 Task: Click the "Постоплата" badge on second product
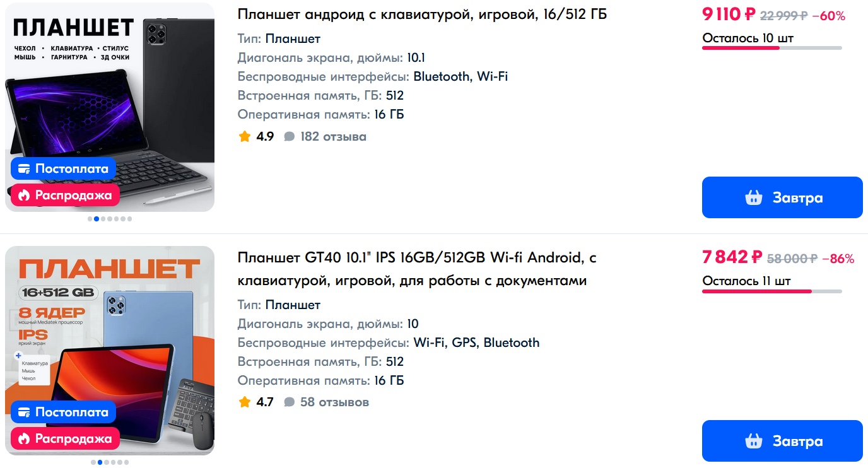63,412
